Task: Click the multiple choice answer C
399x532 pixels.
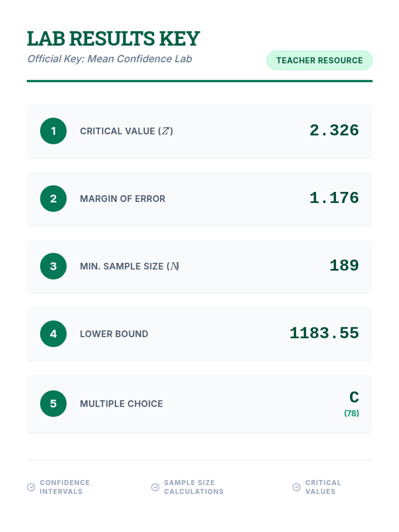Action: coord(354,397)
